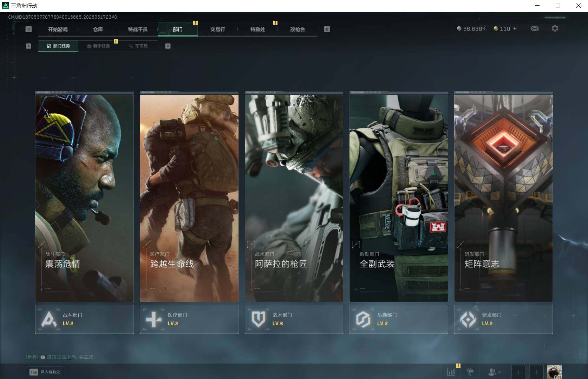Click the 世界 chat camera icon
Image resolution: width=588 pixels, height=379 pixels.
[x=43, y=357]
